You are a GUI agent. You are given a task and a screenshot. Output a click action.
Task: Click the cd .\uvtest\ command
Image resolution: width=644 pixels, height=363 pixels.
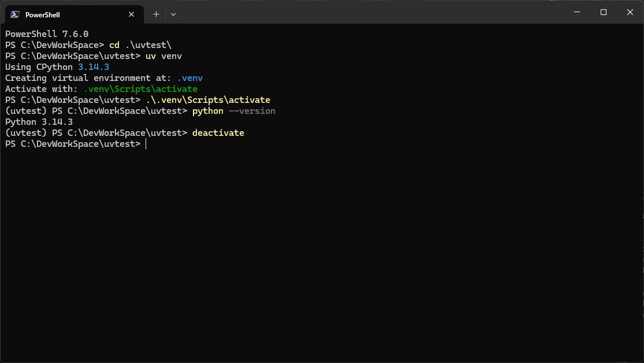(x=140, y=45)
